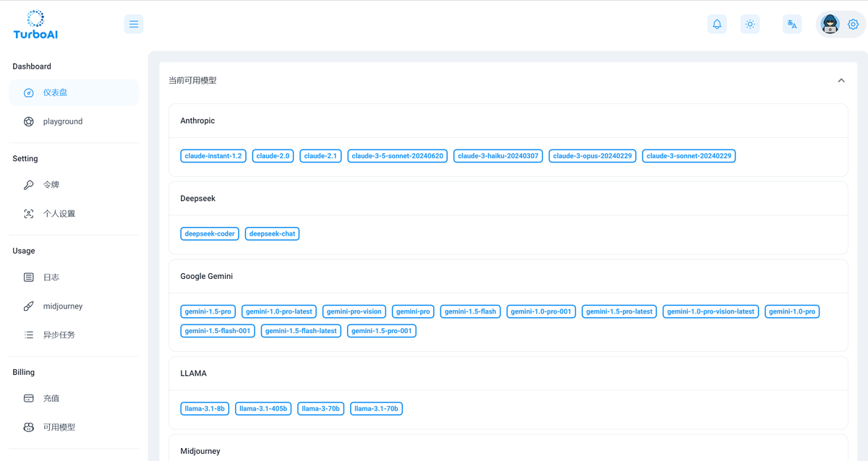
Task: Open the notifications bell
Action: 717,24
